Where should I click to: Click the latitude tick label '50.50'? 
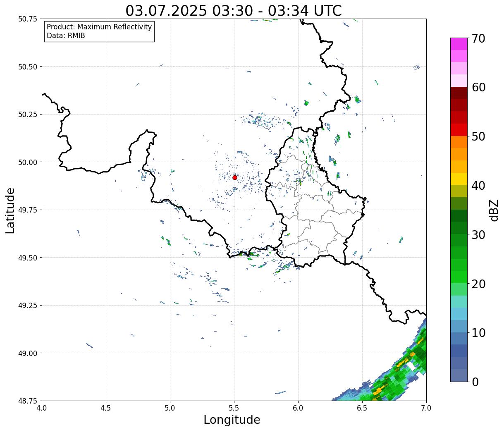28,67
